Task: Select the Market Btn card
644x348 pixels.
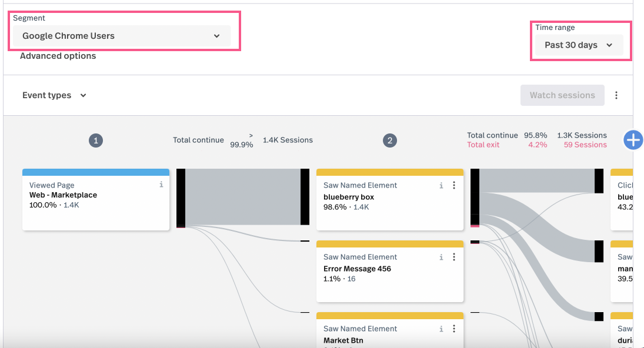Action: click(x=390, y=330)
